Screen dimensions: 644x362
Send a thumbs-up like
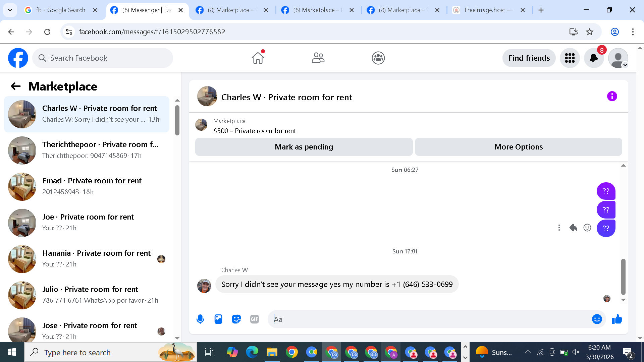click(x=617, y=319)
